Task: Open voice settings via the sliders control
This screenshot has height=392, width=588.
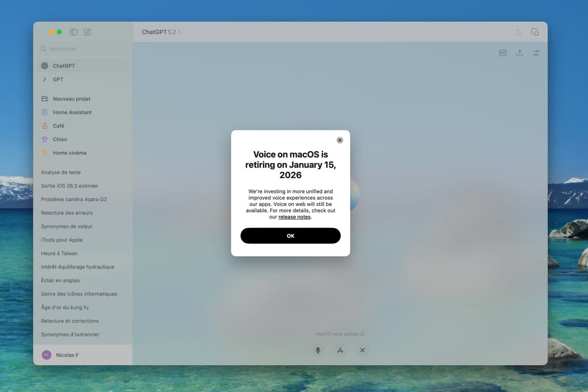Action: click(x=536, y=53)
